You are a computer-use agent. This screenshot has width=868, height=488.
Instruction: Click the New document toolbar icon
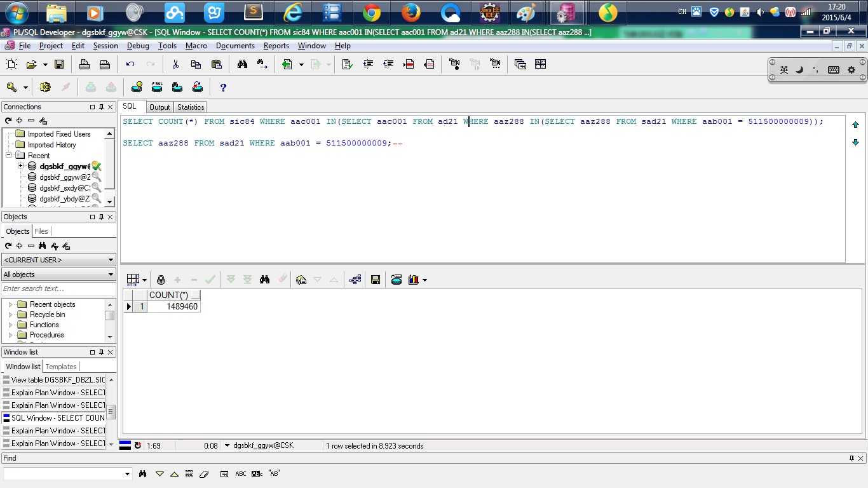[x=11, y=64]
